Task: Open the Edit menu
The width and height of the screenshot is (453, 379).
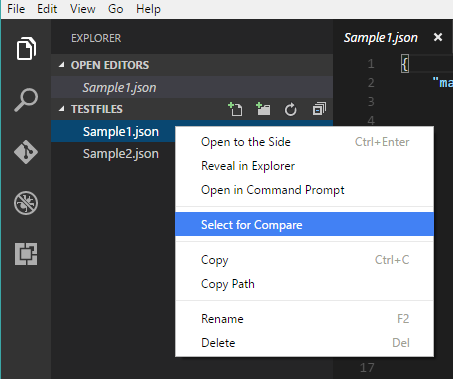Action: tap(47, 9)
